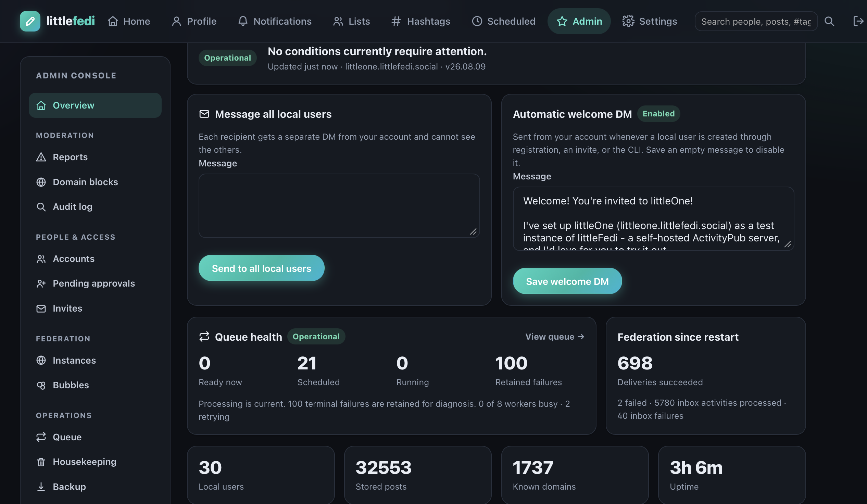Screen dimensions: 867x504
Task: Click the 698 Deliveries succeeded value
Action: coord(635,363)
